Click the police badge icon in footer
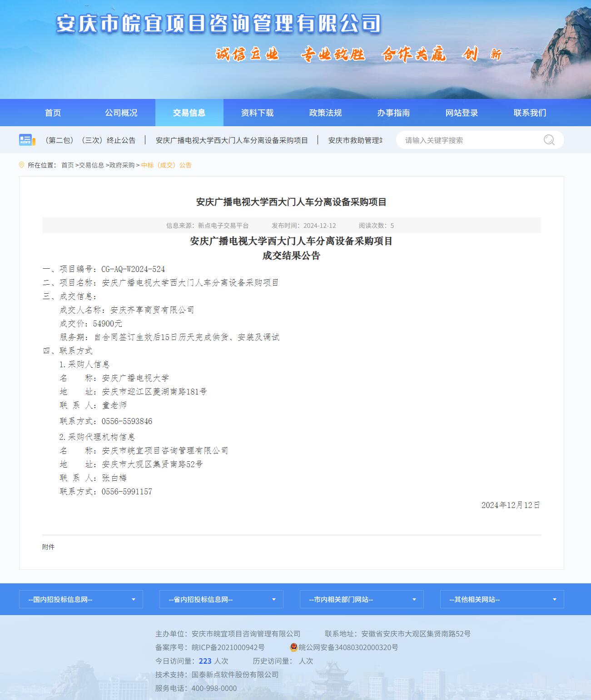591x700 pixels. point(293,647)
